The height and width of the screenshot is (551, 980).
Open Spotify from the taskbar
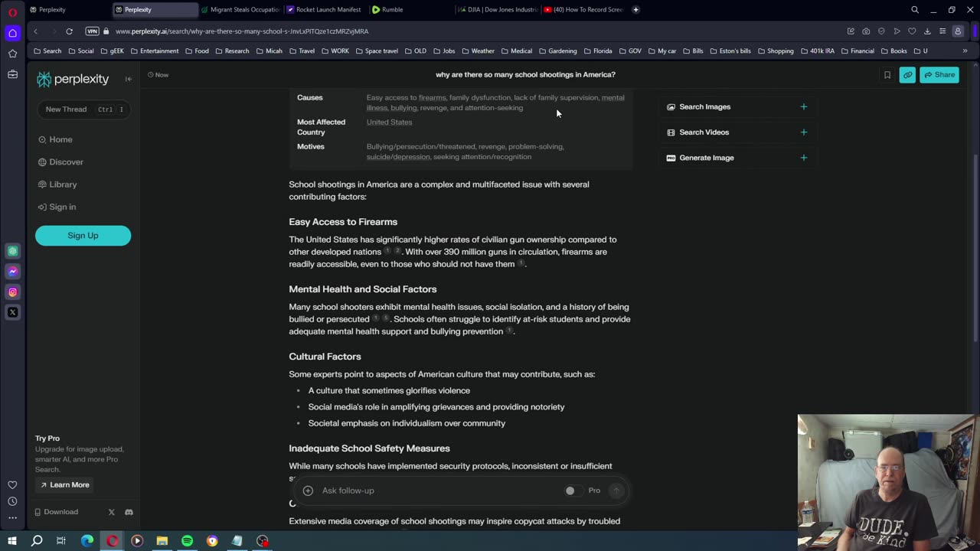(x=187, y=541)
